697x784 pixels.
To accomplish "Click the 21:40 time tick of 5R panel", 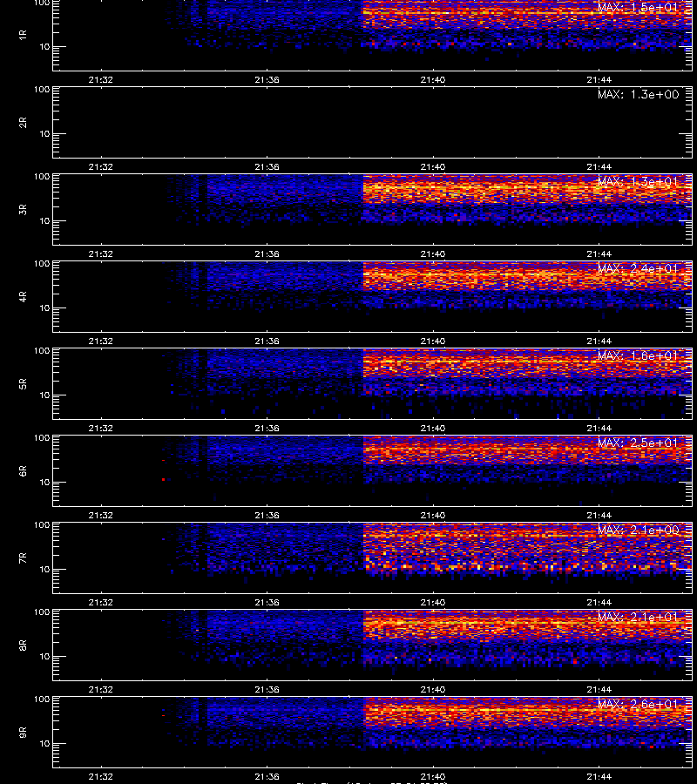I will [432, 428].
